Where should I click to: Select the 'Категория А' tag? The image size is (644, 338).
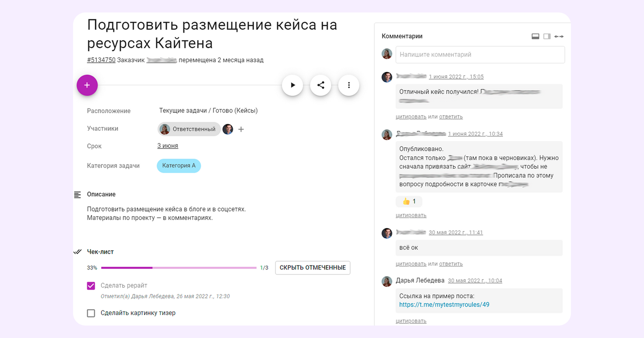[179, 166]
